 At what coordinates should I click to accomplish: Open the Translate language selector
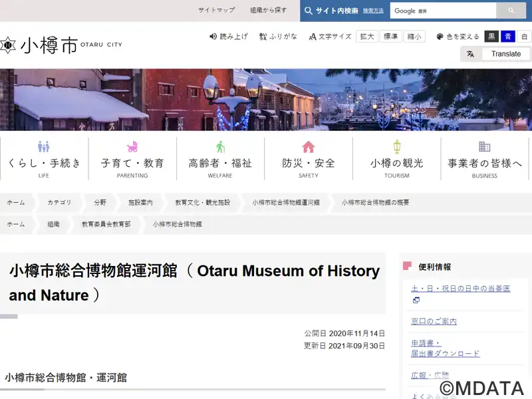pyautogui.click(x=496, y=54)
